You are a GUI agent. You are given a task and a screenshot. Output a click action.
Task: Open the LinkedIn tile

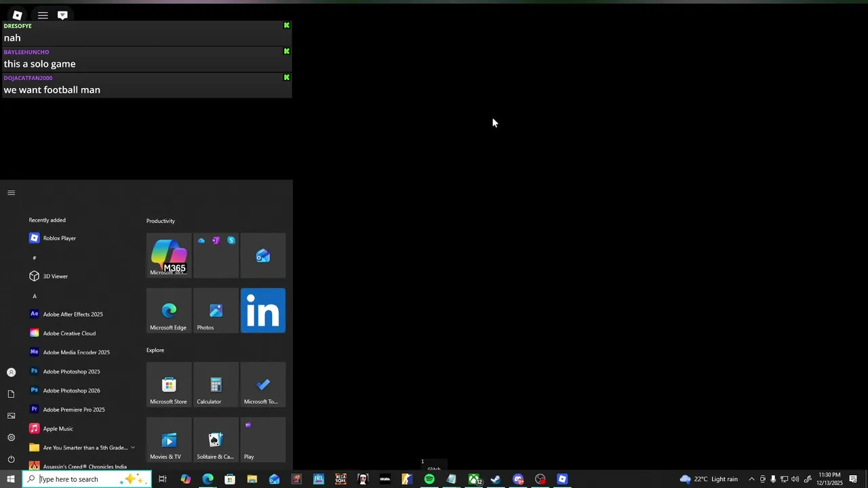click(263, 310)
